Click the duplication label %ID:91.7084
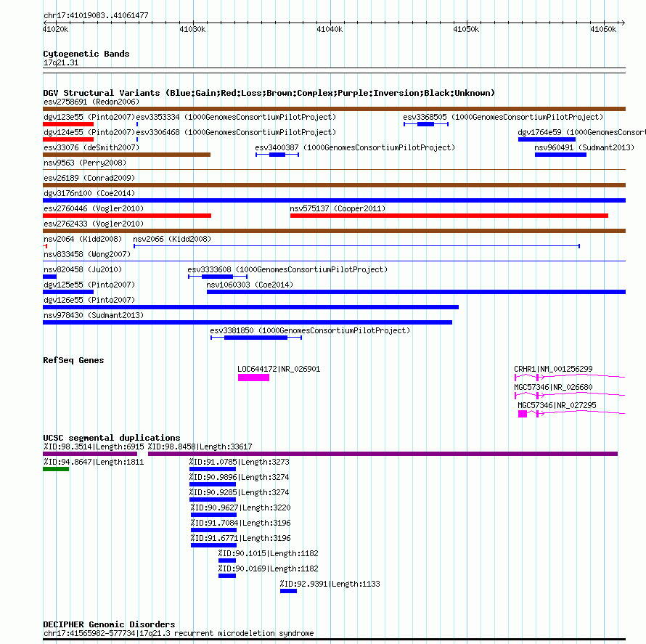The width and height of the screenshot is (646, 644). pos(240,523)
